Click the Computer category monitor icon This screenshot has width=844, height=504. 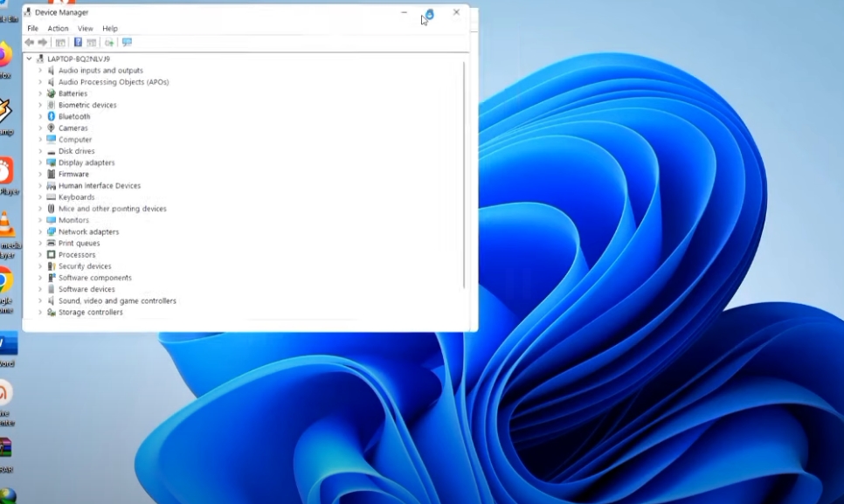[x=52, y=139]
